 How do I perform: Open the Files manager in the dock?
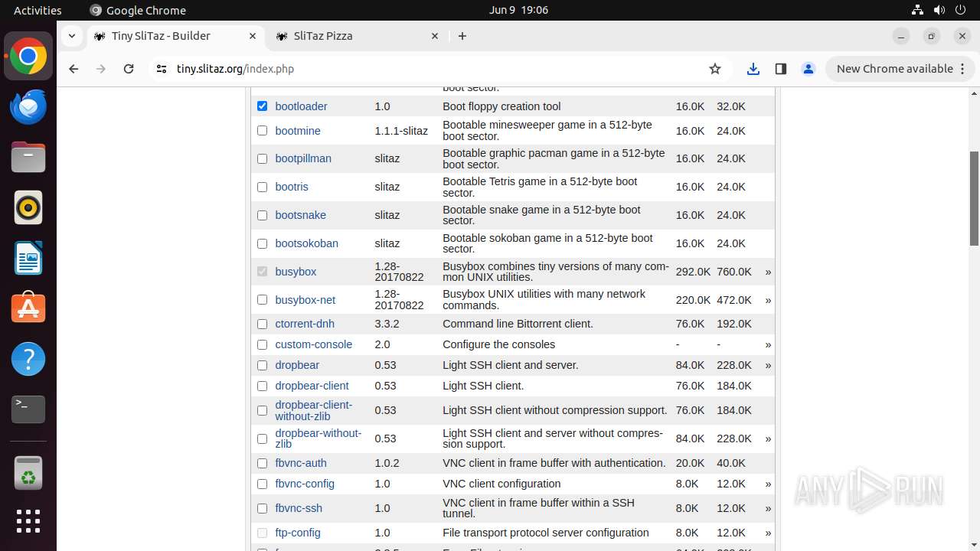click(x=28, y=158)
